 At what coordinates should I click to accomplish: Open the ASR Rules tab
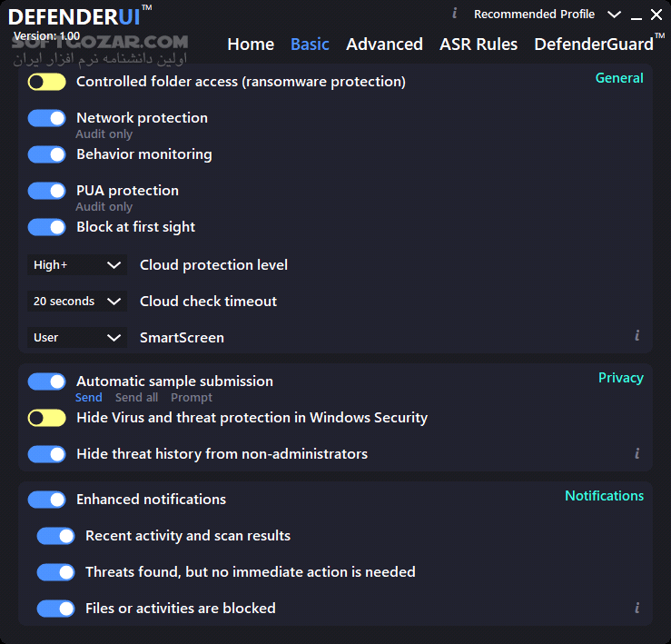click(479, 45)
